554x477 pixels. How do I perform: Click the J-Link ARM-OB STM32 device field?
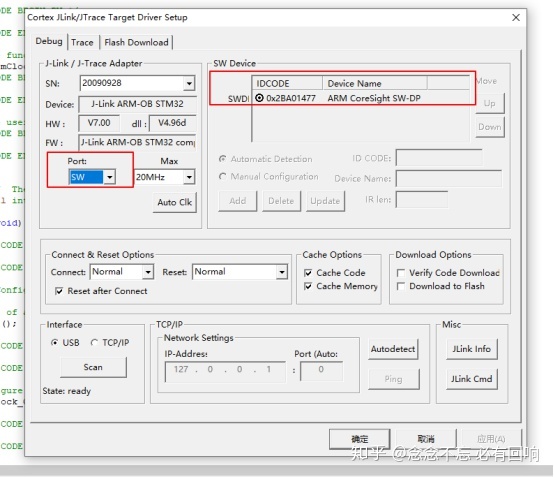coord(137,104)
